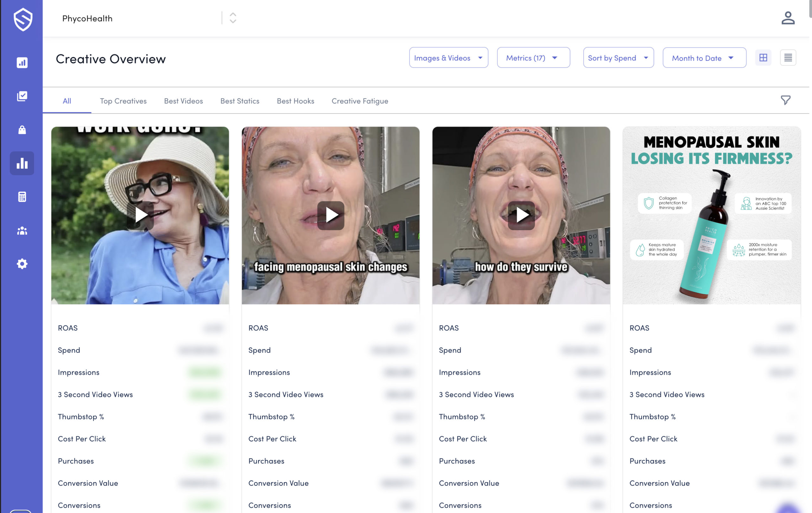Switch to list view layout

tap(788, 58)
